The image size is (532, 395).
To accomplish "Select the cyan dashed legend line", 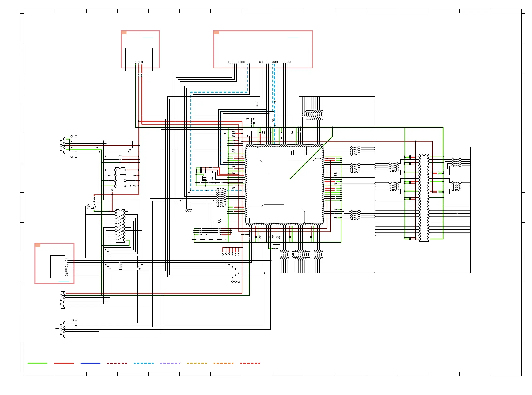I will pos(144,363).
